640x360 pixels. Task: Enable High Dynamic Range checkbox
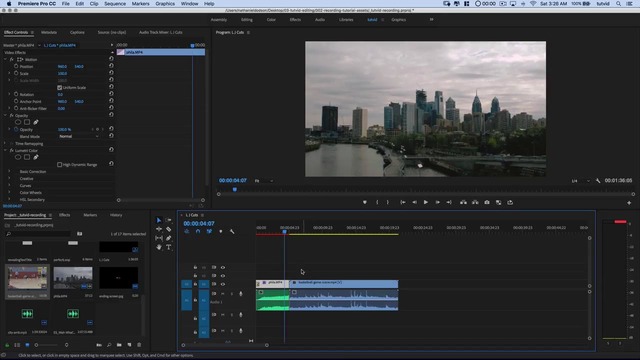tap(60, 164)
